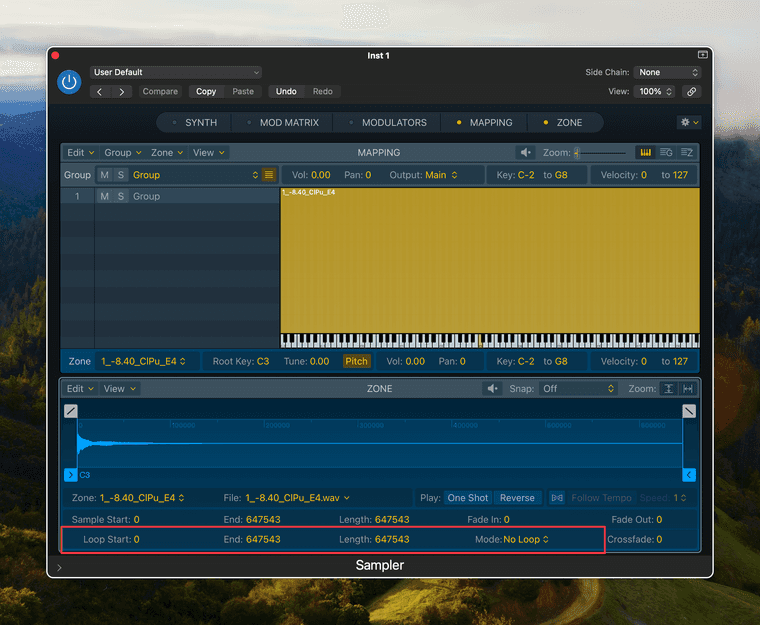The height and width of the screenshot is (625, 760).
Task: Open the Zone pane Edit menu
Action: point(80,389)
